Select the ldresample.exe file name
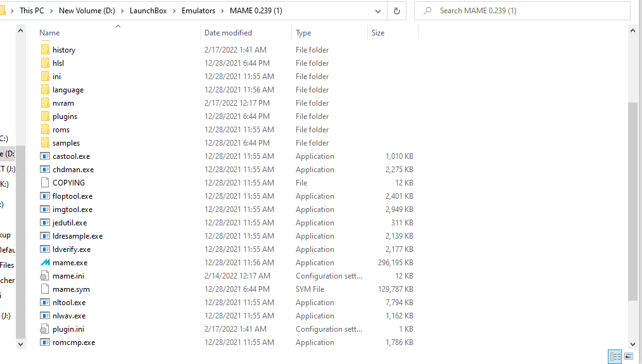The image size is (642, 364). click(78, 236)
